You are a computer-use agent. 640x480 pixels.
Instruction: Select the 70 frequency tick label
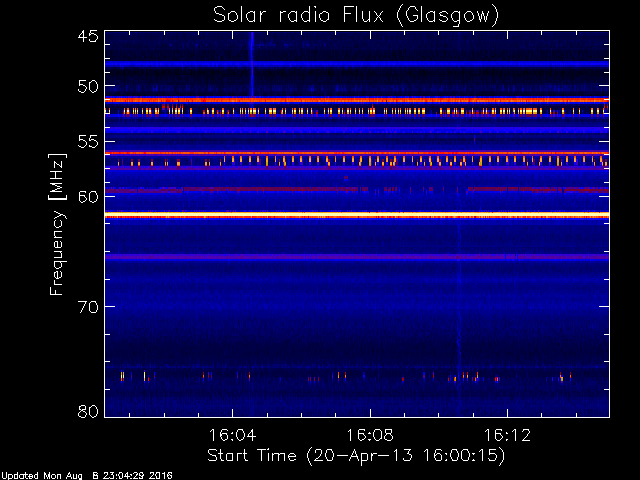[x=88, y=307]
